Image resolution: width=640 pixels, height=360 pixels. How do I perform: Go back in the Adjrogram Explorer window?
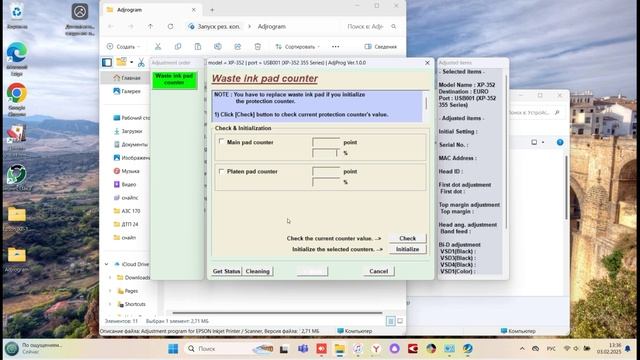coord(111,27)
